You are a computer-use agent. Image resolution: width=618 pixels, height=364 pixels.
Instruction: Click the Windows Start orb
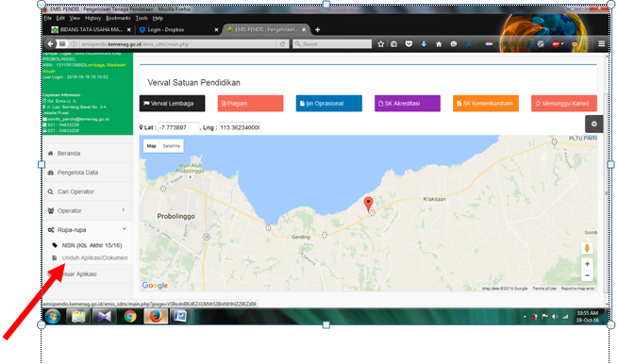pos(53,316)
